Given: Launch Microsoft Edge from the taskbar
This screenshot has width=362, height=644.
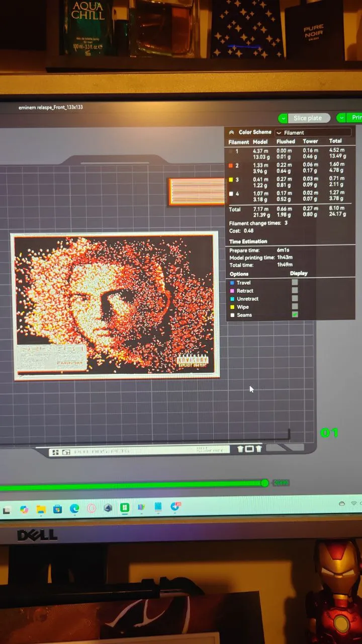Looking at the screenshot, I should coord(74,509).
